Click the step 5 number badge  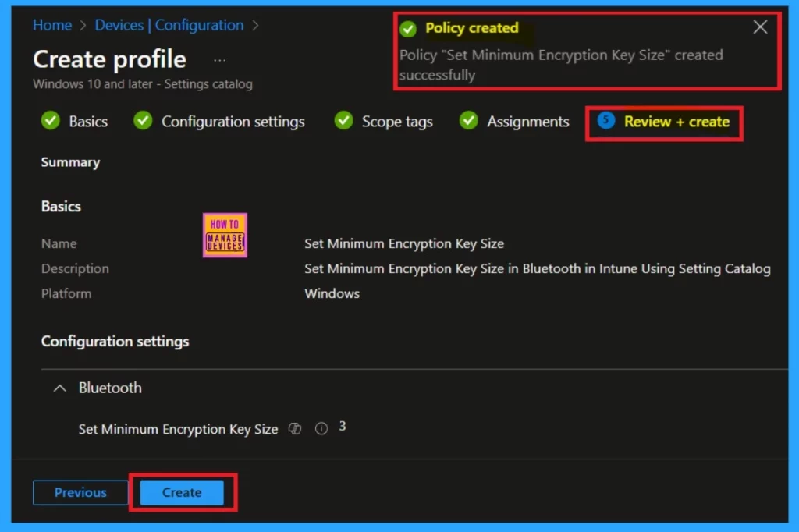pos(605,121)
